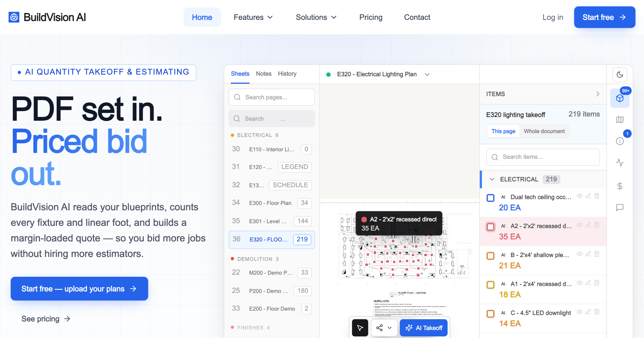644x338 pixels.
Task: Delete the C - 4.5" LED downlight item
Action: tap(597, 312)
